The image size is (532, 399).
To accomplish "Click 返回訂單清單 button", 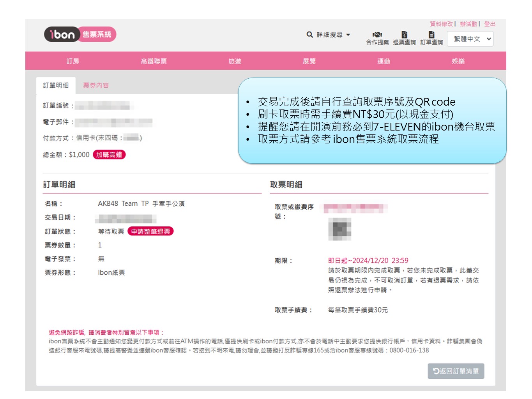I will coord(456,371).
